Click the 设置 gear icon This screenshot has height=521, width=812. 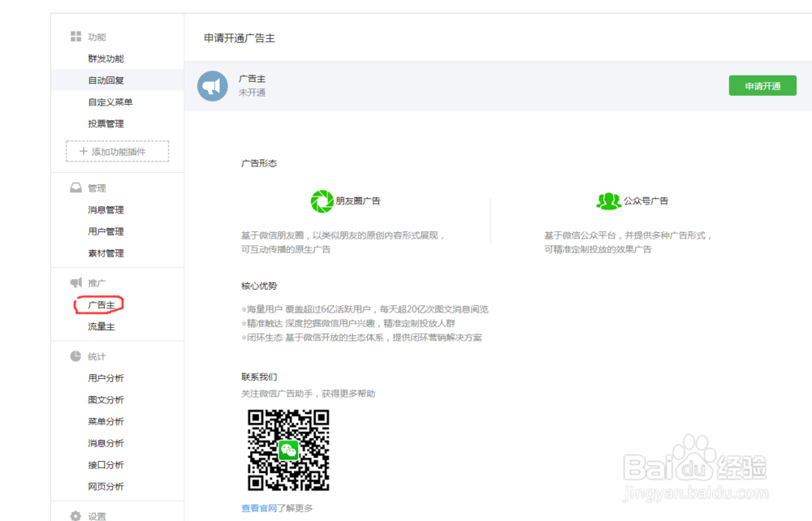click(x=76, y=516)
